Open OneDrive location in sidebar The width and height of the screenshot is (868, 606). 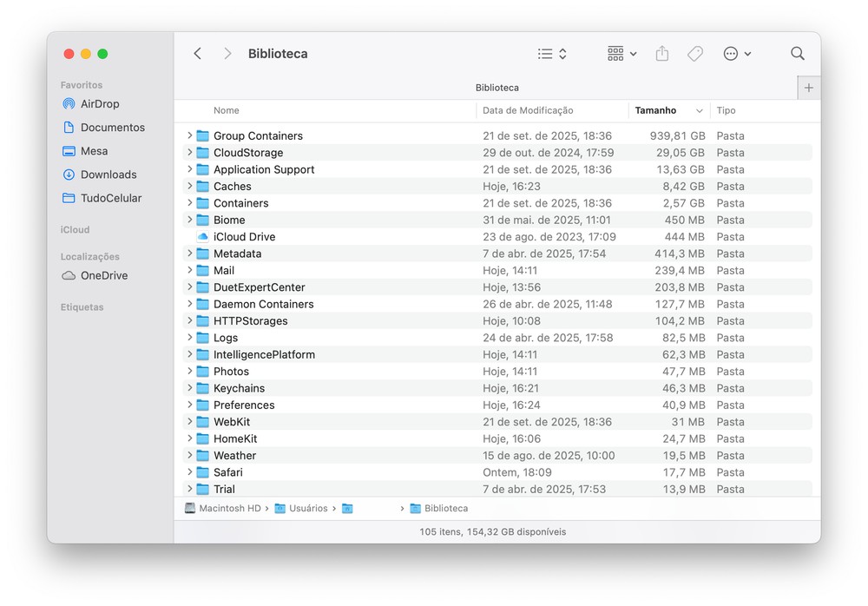pyautogui.click(x=103, y=276)
